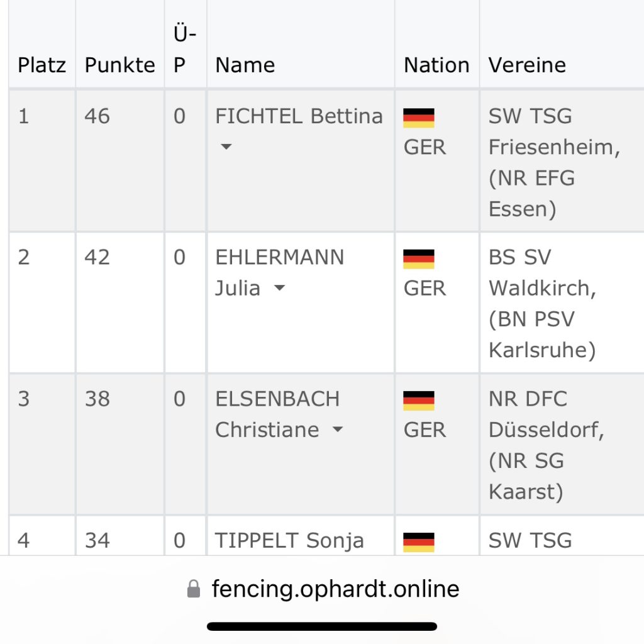Expand dropdown arrow under FICHTEL Bettina
644x644 pixels.
pos(226,147)
